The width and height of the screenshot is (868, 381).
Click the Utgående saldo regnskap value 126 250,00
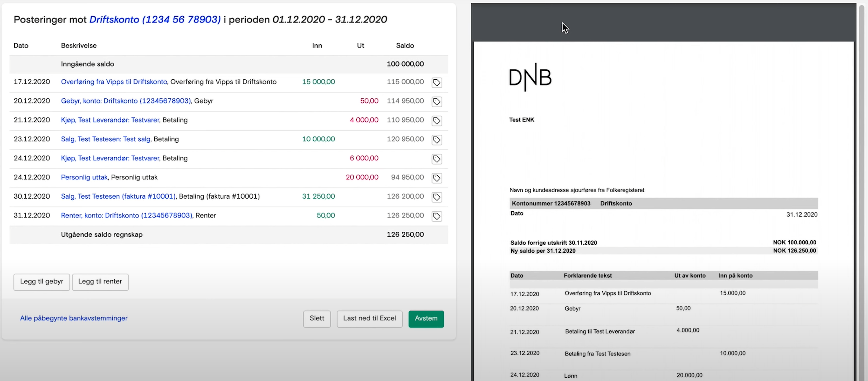[x=405, y=235]
